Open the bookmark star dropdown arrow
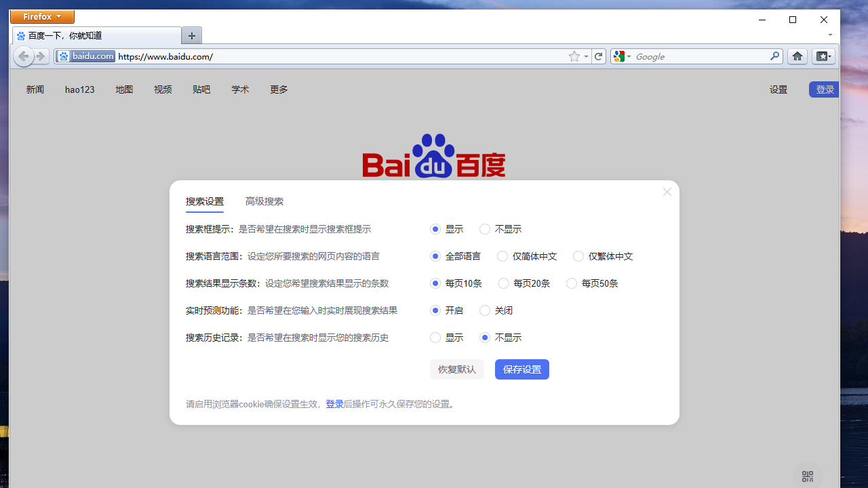The height and width of the screenshot is (488, 868). [x=586, y=56]
